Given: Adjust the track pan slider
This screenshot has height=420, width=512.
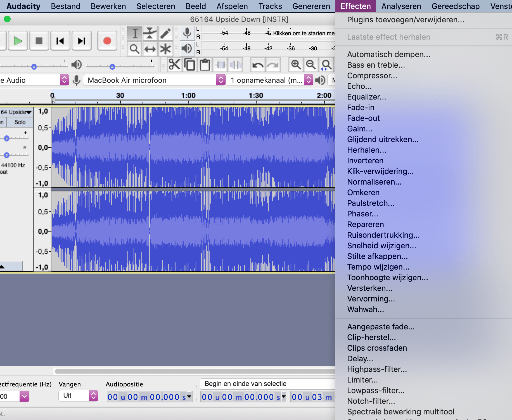Looking at the screenshot, I should [7, 155].
